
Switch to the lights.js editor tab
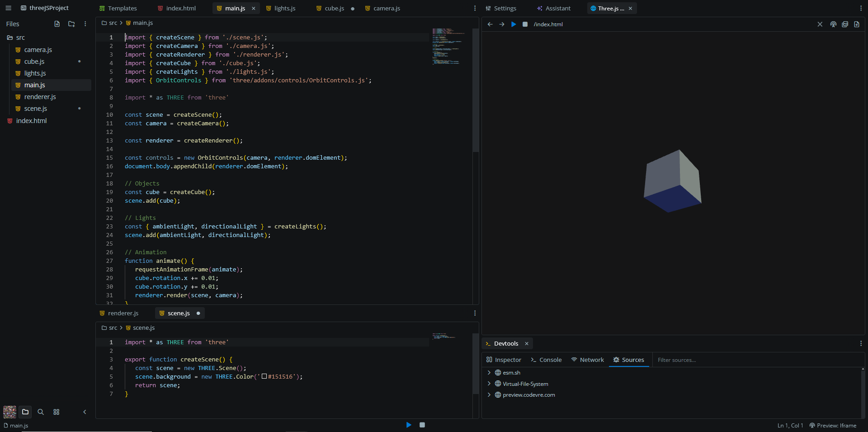[284, 8]
